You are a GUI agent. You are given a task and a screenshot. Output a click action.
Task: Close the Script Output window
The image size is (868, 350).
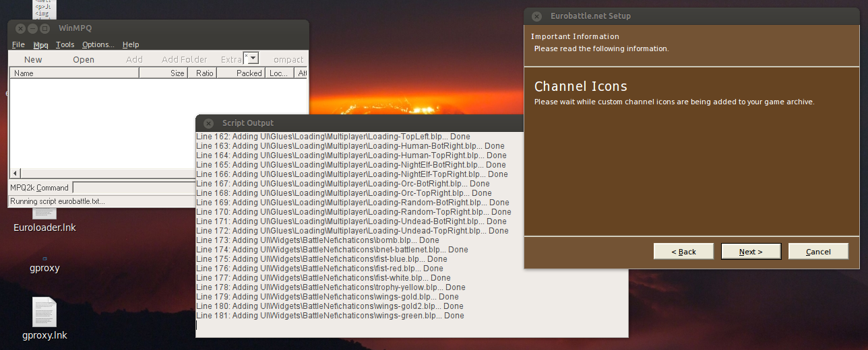click(208, 123)
